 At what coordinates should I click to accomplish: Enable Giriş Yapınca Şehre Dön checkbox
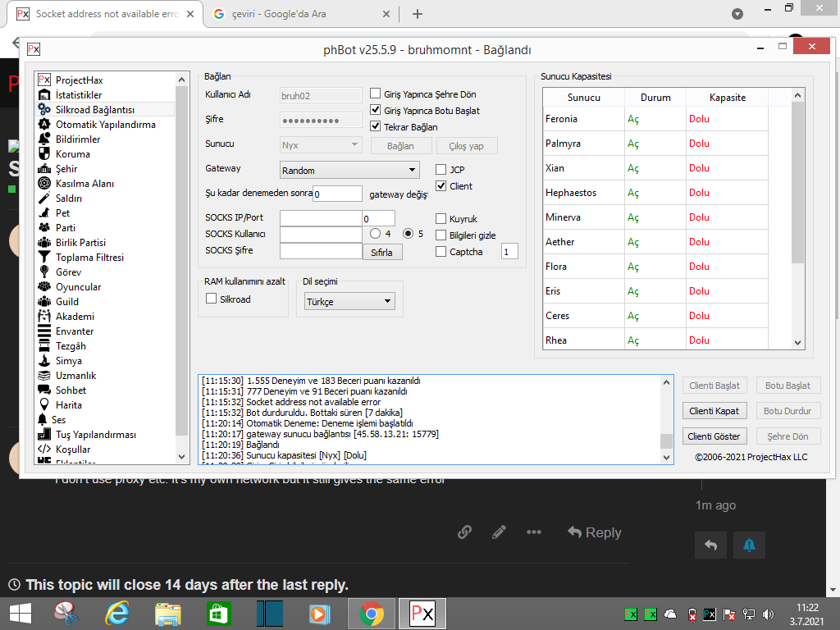point(376,94)
